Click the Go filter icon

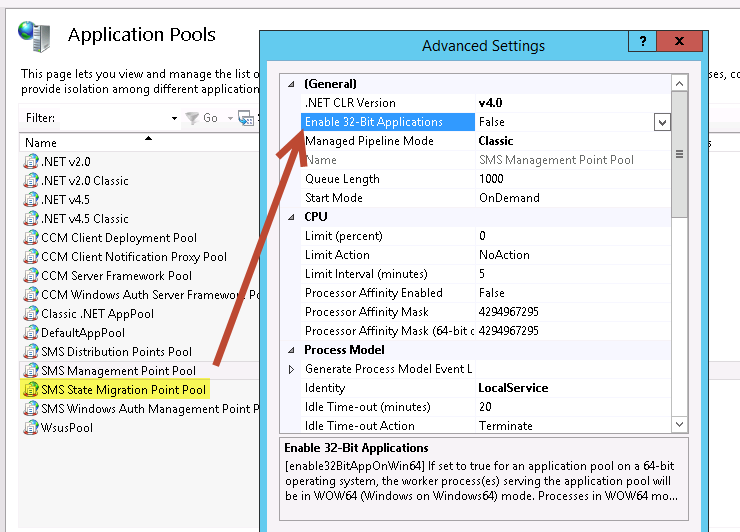(192, 118)
